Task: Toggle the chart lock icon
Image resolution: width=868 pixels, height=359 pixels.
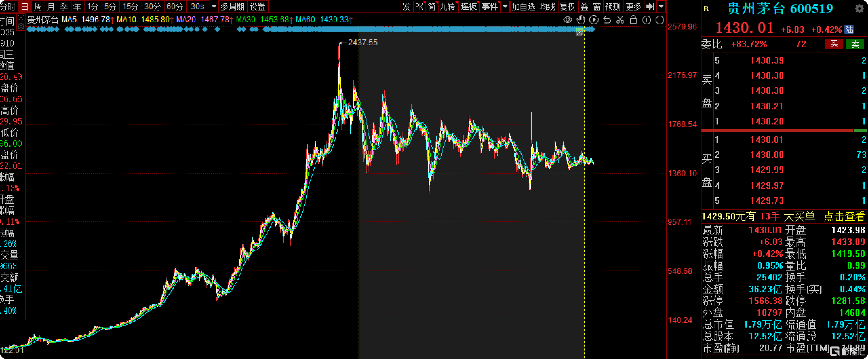Action: coord(633,20)
